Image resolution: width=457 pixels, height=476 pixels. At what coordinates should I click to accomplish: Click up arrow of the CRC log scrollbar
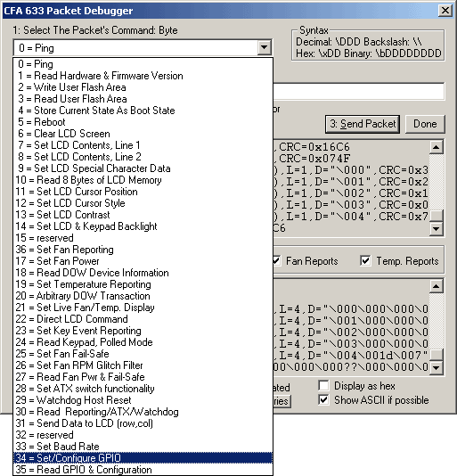click(x=436, y=147)
